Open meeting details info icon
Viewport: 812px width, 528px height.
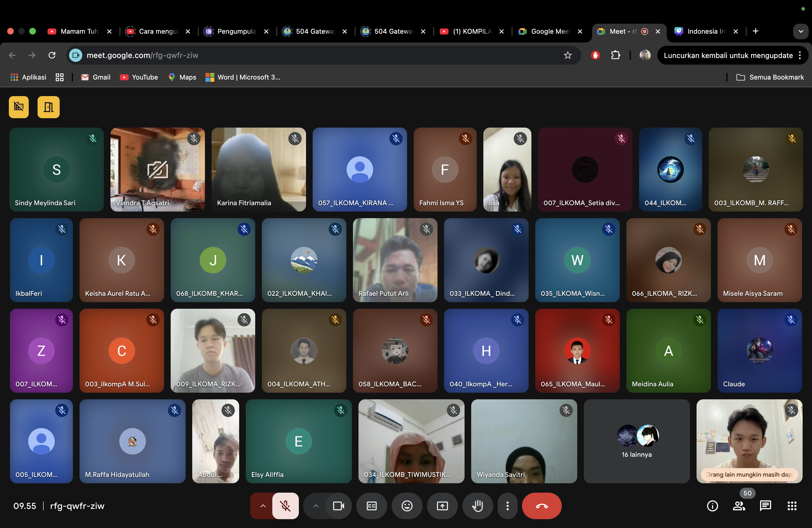[712, 506]
